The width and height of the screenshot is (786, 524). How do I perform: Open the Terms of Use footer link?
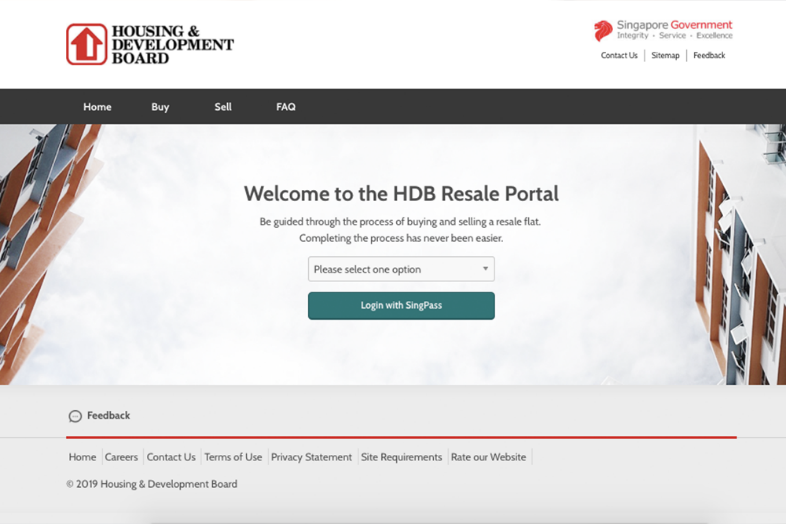pyautogui.click(x=233, y=457)
